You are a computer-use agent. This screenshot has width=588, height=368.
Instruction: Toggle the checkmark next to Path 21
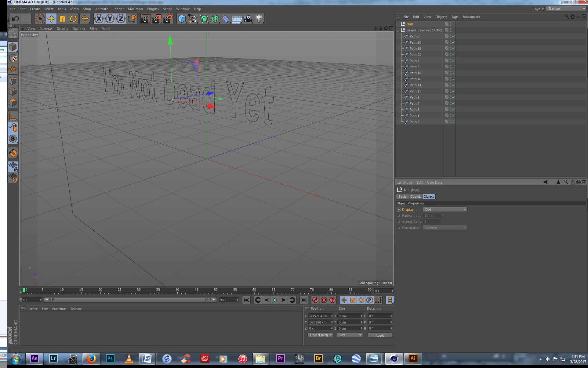[x=454, y=55]
